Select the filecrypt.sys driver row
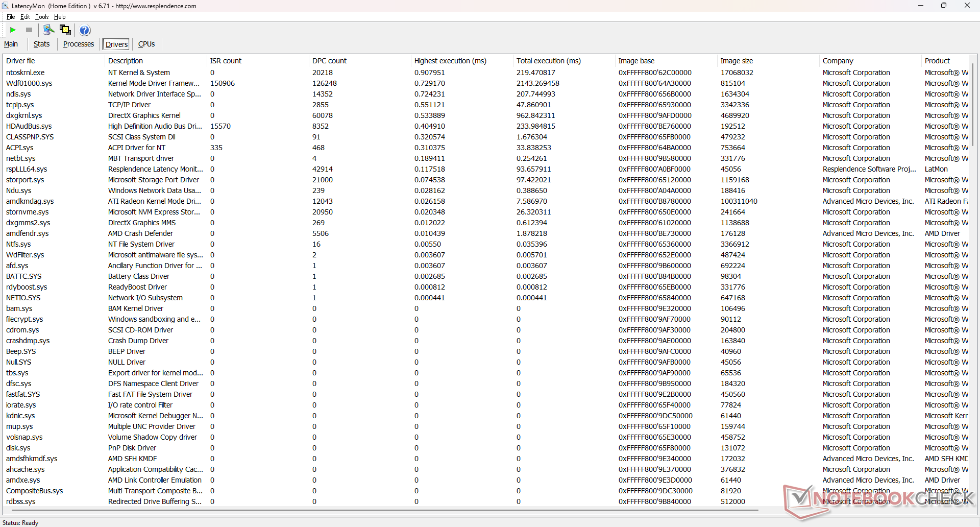Image resolution: width=980 pixels, height=527 pixels. click(486, 319)
